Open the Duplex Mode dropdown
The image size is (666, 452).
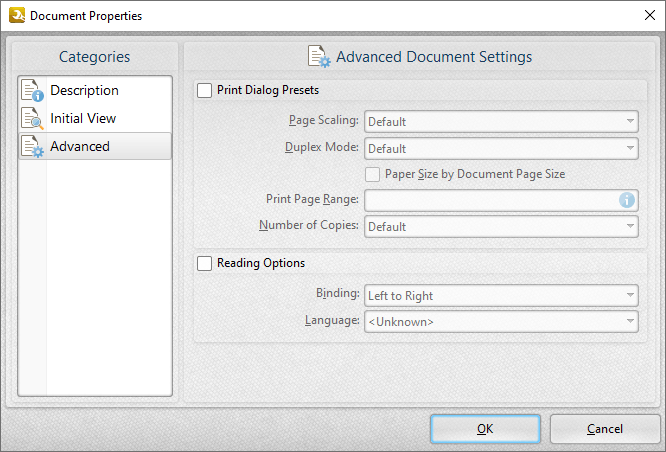point(501,148)
